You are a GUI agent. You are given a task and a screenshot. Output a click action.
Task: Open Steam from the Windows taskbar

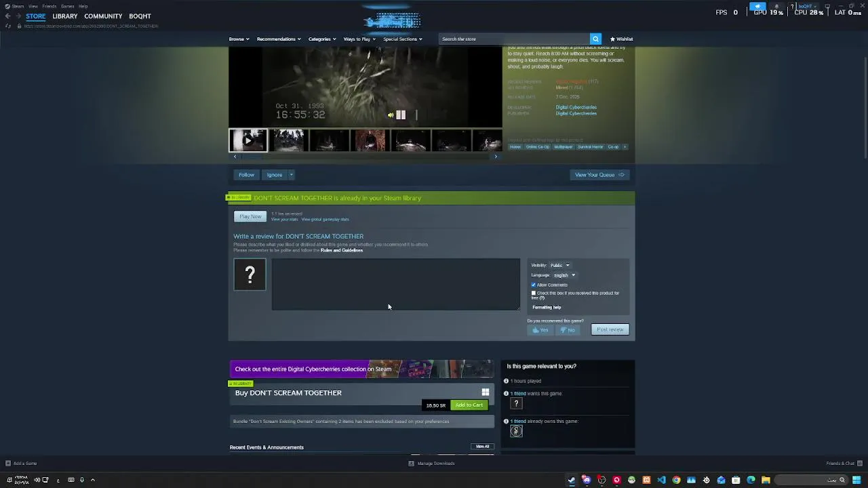point(572,480)
